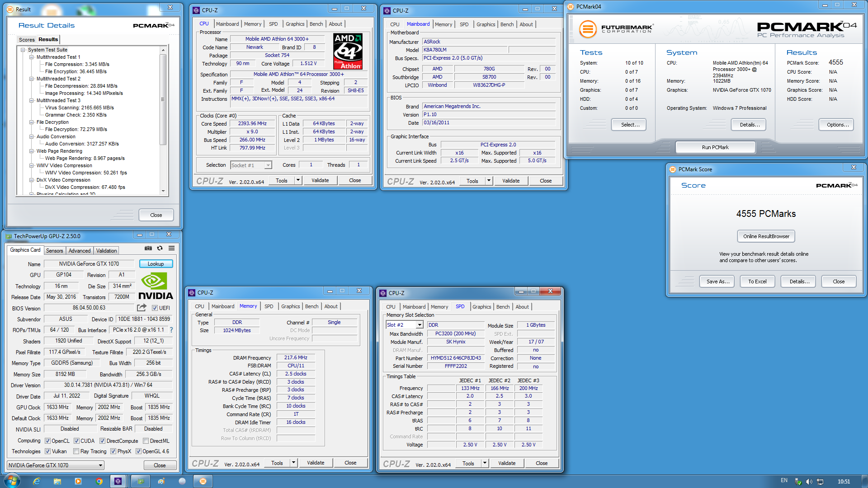Click the BIOS export share icon
Image resolution: width=868 pixels, height=488 pixels.
coord(142,308)
